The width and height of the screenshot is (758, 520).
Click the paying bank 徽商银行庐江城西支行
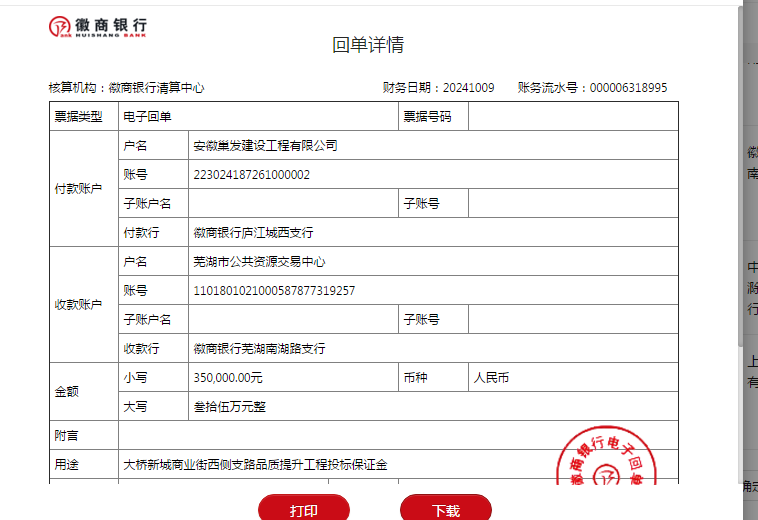pos(253,233)
